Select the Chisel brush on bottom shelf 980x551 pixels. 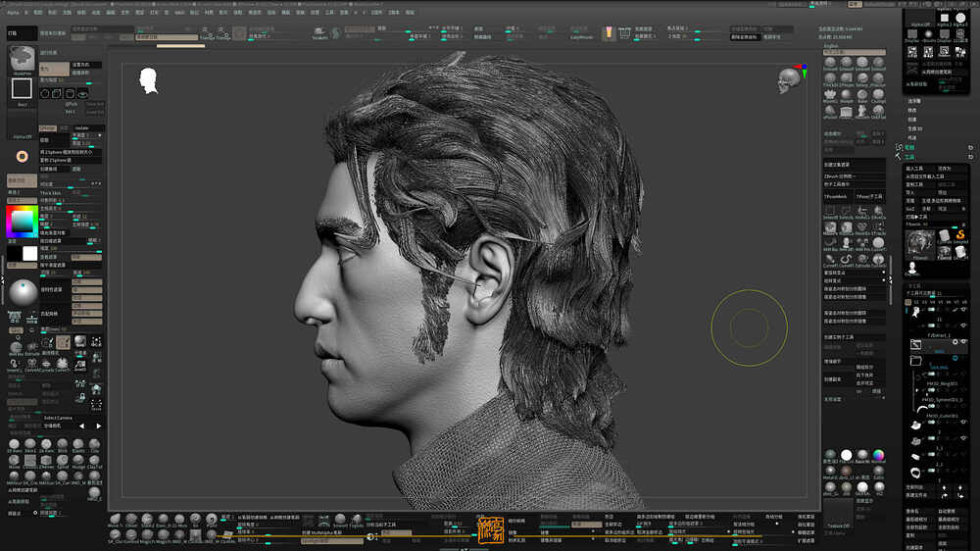tap(131, 521)
